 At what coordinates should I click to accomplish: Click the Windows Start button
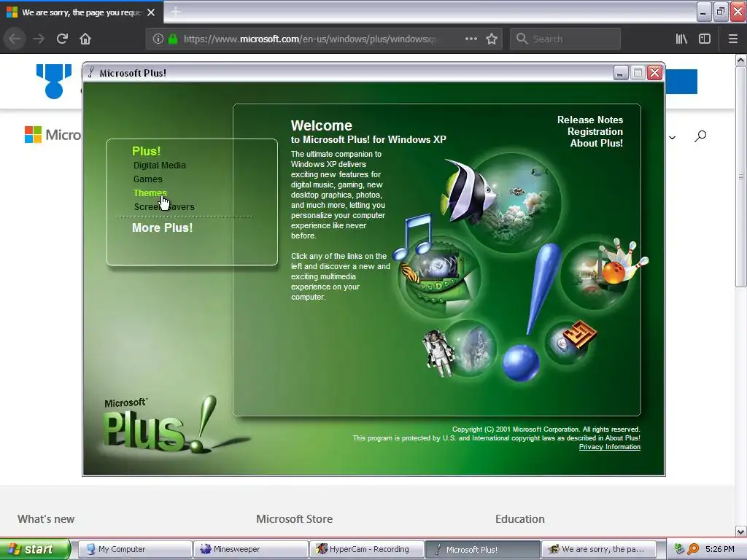tap(34, 549)
